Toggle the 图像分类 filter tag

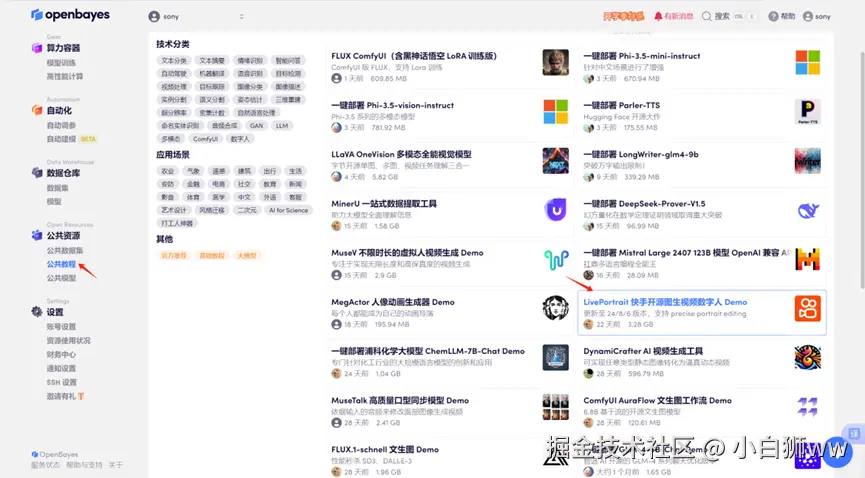point(250,87)
